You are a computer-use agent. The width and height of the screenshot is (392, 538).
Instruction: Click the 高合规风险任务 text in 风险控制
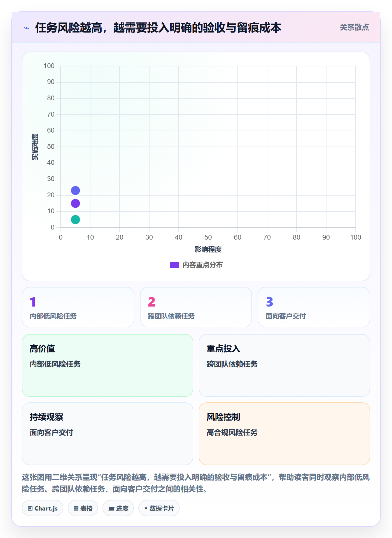(232, 432)
